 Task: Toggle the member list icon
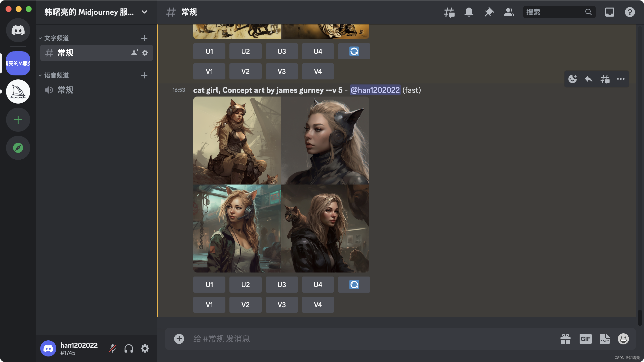(509, 12)
